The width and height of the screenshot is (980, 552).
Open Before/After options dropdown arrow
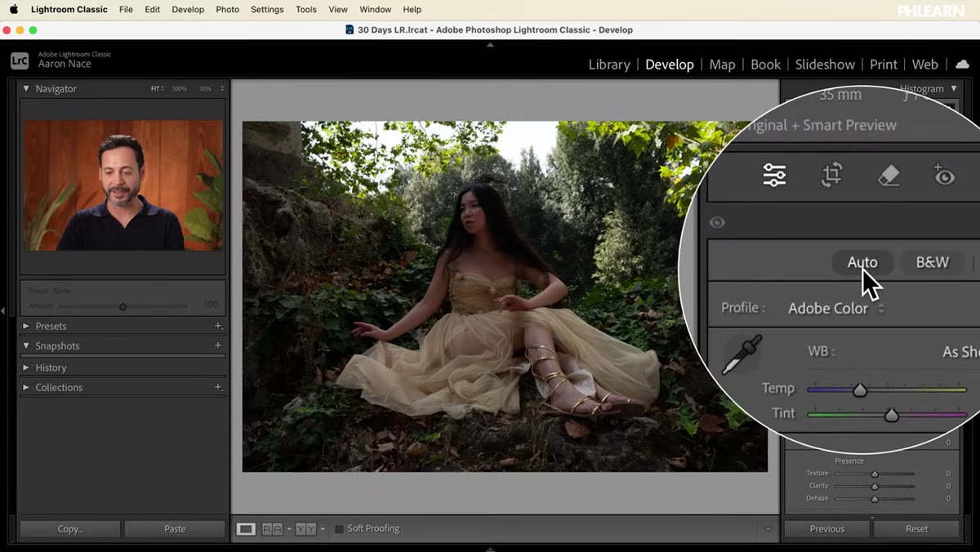[x=322, y=529]
